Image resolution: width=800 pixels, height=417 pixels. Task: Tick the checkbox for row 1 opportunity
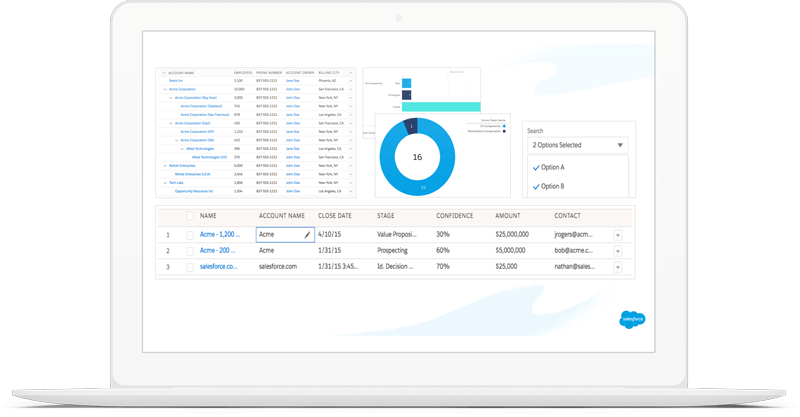(x=191, y=235)
